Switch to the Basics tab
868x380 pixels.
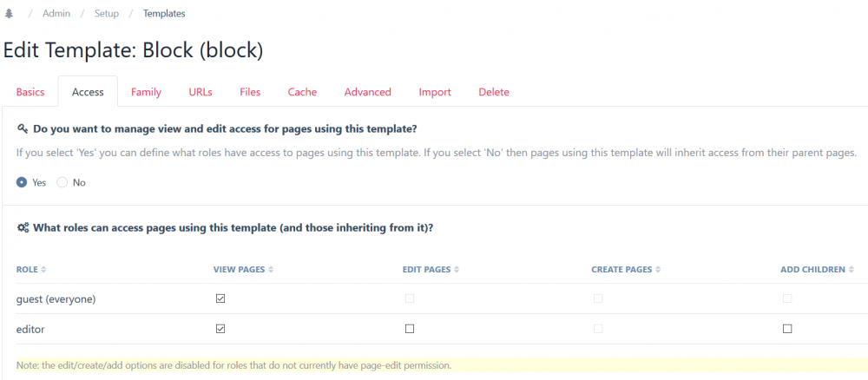30,92
